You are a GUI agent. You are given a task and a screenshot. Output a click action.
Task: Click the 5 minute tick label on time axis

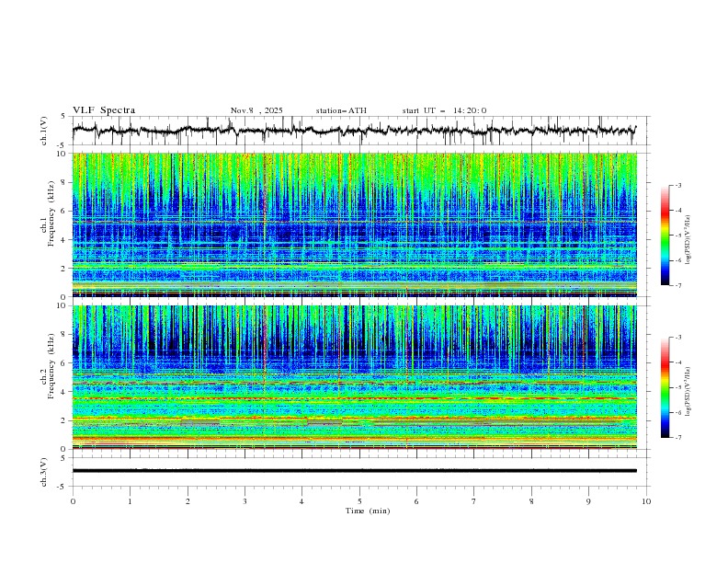coord(359,501)
